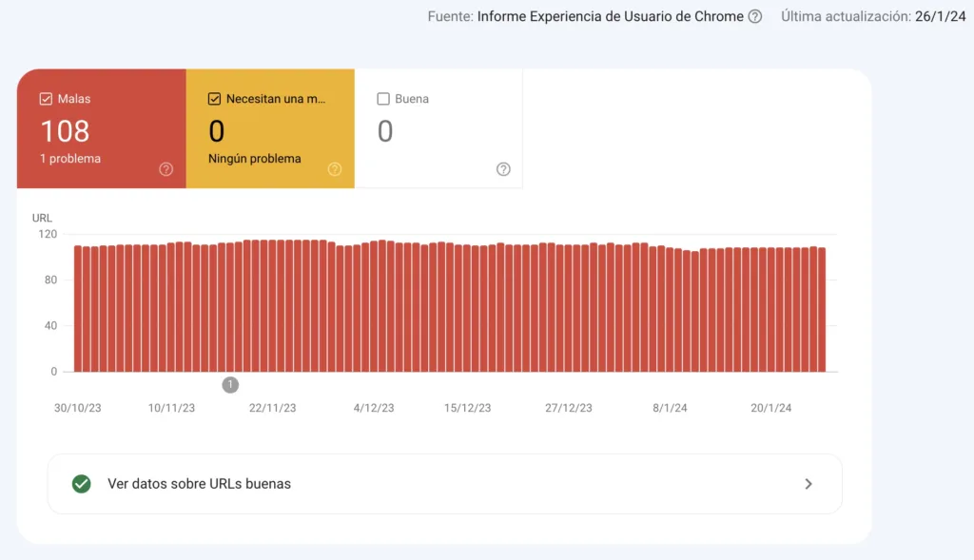Click the Informe Experiencia de Usuario de Chrome link
This screenshot has height=560, width=974.
click(610, 17)
